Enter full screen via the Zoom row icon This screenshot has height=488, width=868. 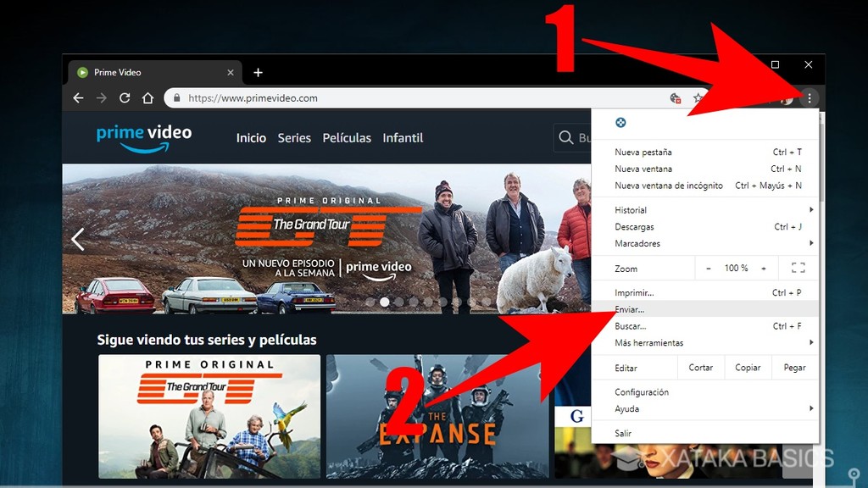(797, 268)
